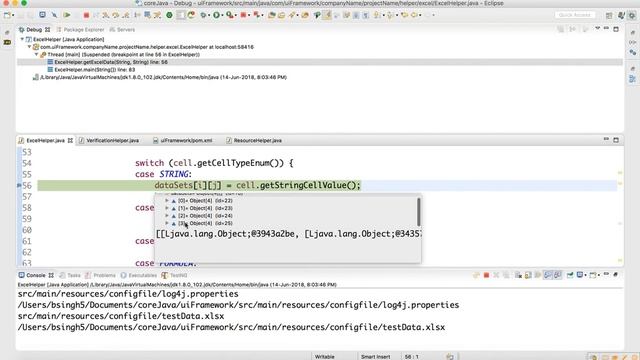640x360 pixels.
Task: Click the getStringCellValue() call on line 56
Action: (x=309, y=185)
